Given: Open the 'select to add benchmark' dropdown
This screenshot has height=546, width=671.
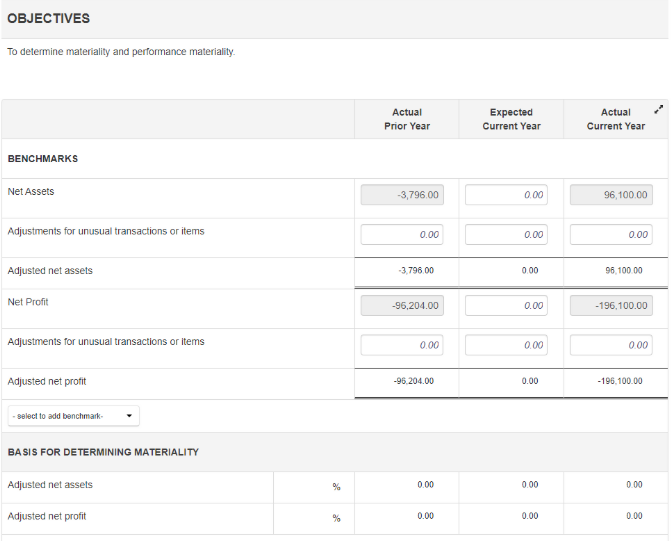Looking at the screenshot, I should (73, 416).
